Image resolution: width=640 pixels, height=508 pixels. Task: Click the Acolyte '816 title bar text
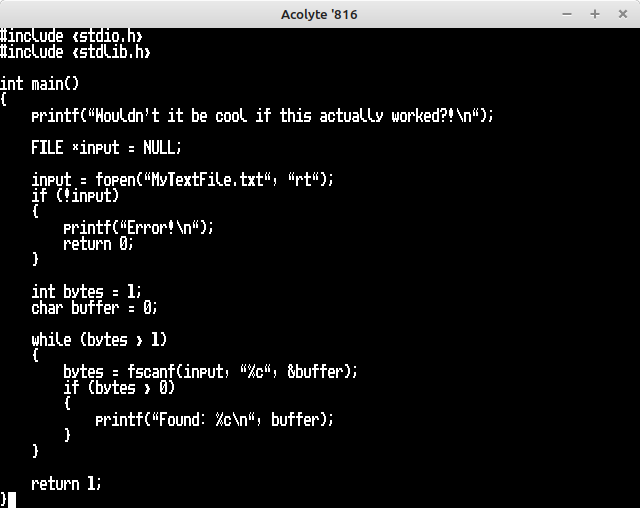tap(319, 14)
